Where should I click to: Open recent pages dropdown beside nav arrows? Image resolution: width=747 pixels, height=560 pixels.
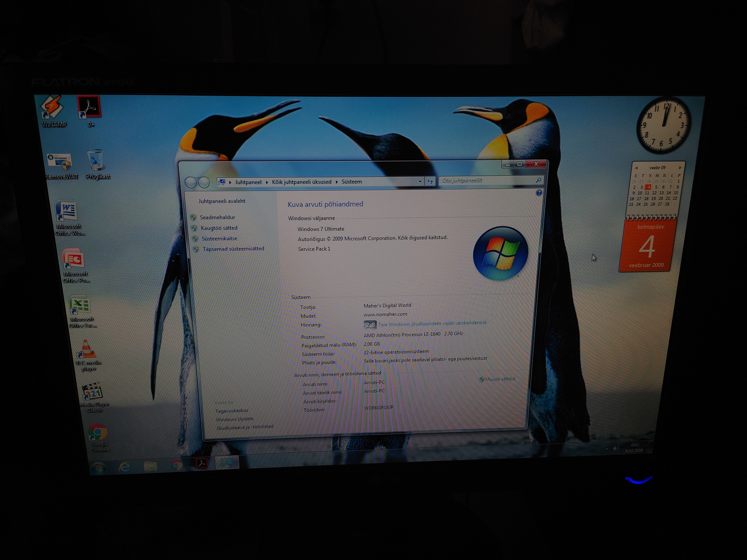tap(213, 183)
